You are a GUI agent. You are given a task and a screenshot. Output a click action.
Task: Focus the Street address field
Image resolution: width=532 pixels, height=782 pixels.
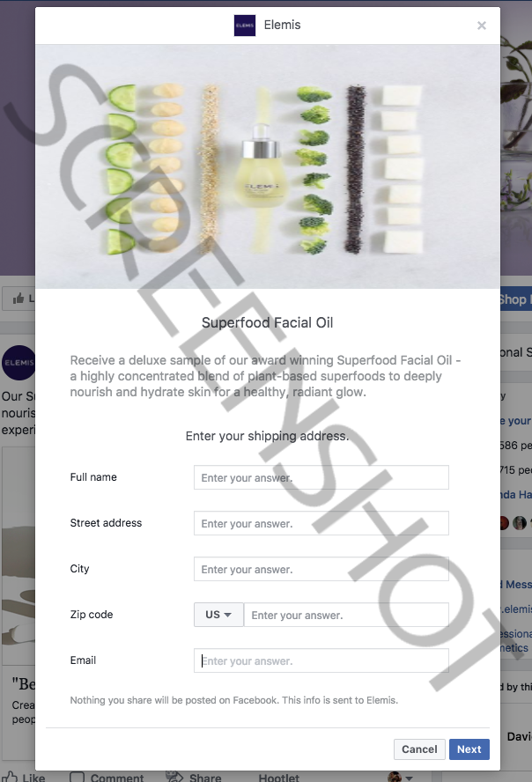point(321,523)
